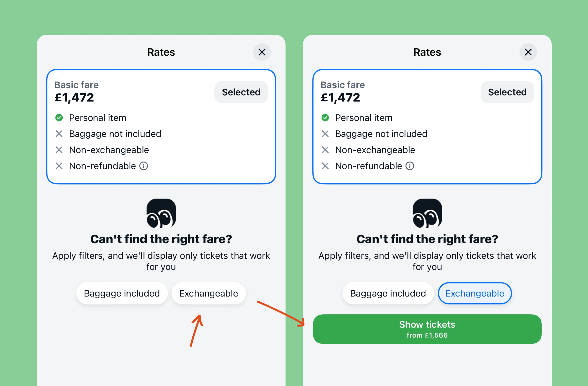Close the left Rates panel
This screenshot has height=386, width=588.
point(262,52)
